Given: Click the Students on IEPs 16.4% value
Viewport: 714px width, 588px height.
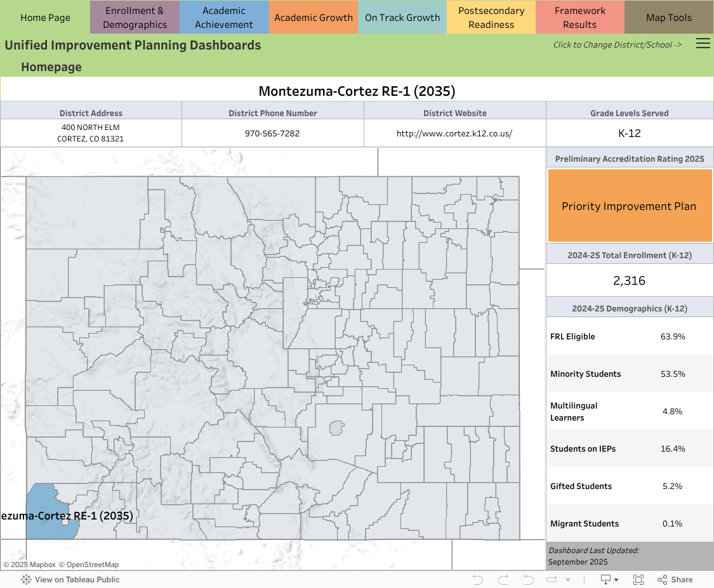Looking at the screenshot, I should (x=673, y=448).
